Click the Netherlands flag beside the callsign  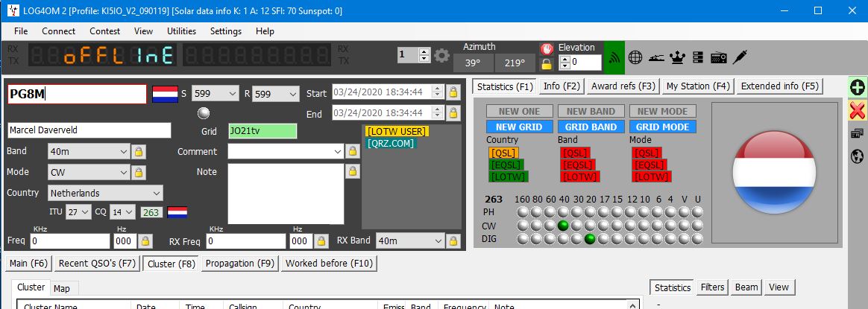click(x=165, y=94)
